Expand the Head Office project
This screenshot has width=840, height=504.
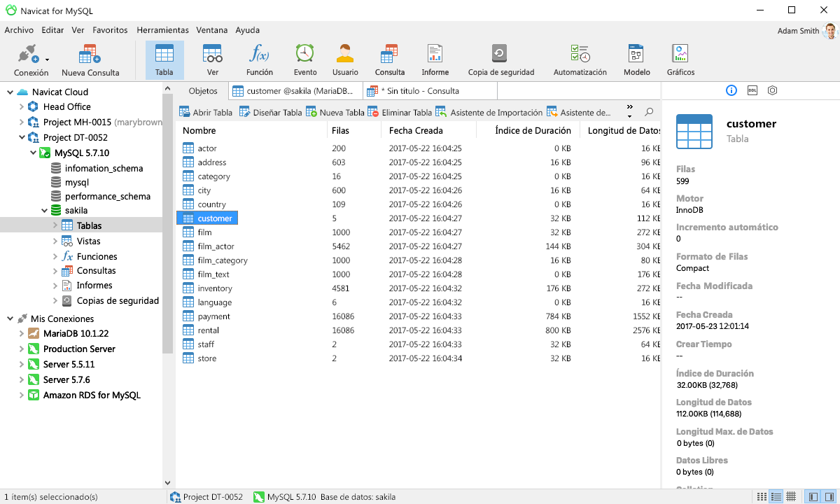tap(22, 107)
